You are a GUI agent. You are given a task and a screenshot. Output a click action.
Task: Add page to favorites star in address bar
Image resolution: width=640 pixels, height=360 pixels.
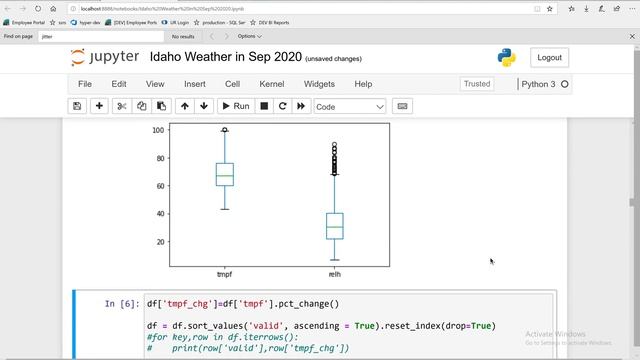point(549,9)
